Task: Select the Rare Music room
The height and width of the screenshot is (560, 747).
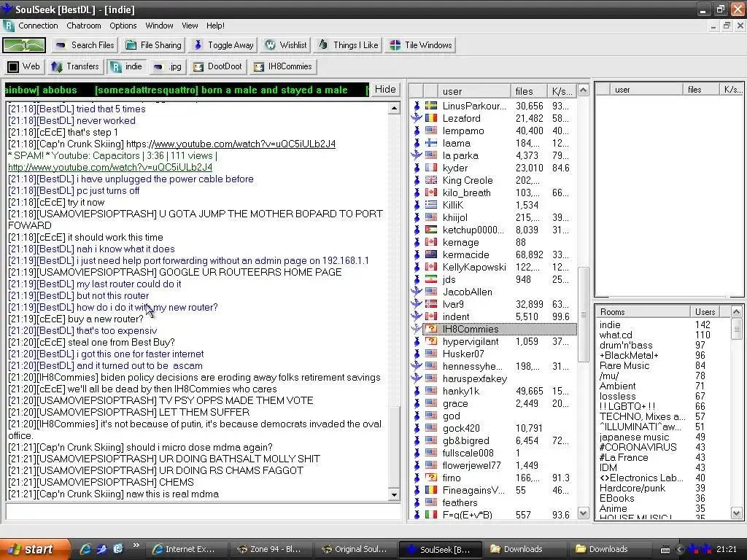Action: [624, 366]
